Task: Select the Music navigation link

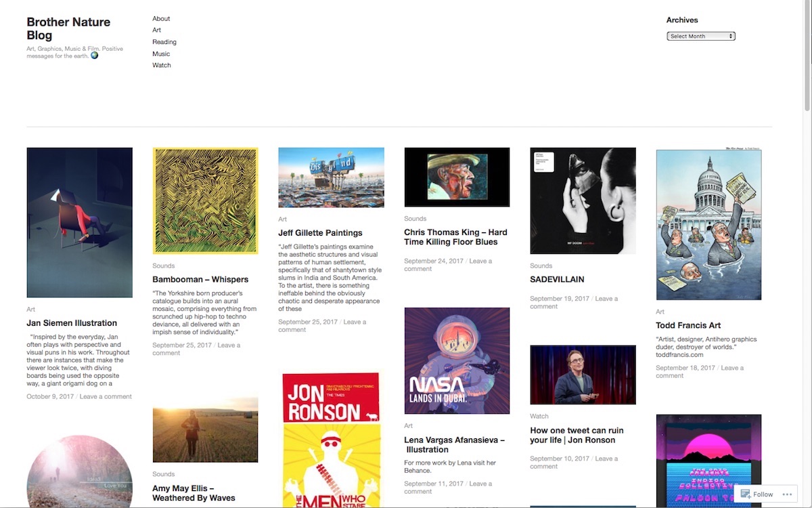Action: click(x=161, y=54)
